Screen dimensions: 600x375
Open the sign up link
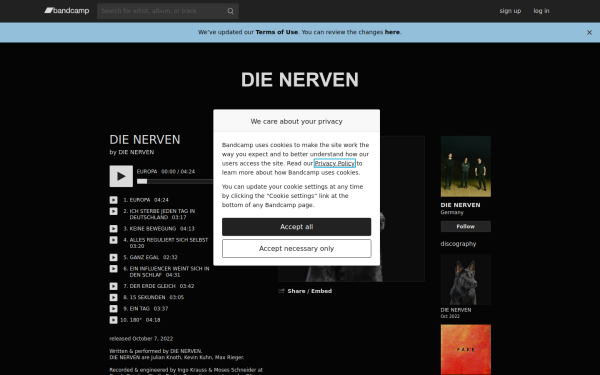[510, 11]
